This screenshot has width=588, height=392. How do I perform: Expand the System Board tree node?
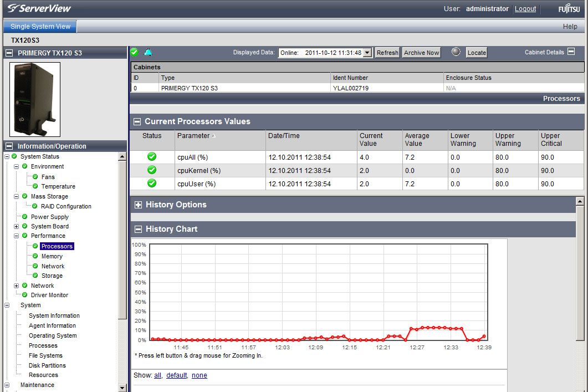[16, 227]
